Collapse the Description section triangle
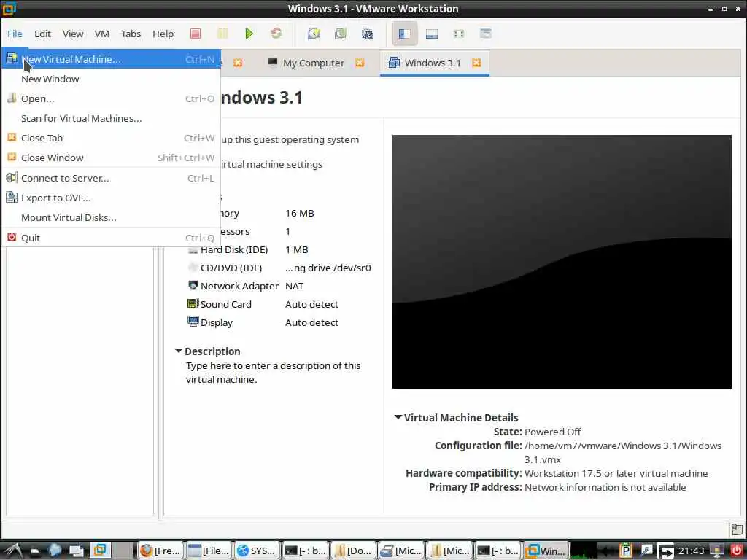Viewport: 747px width, 560px height. coord(179,351)
